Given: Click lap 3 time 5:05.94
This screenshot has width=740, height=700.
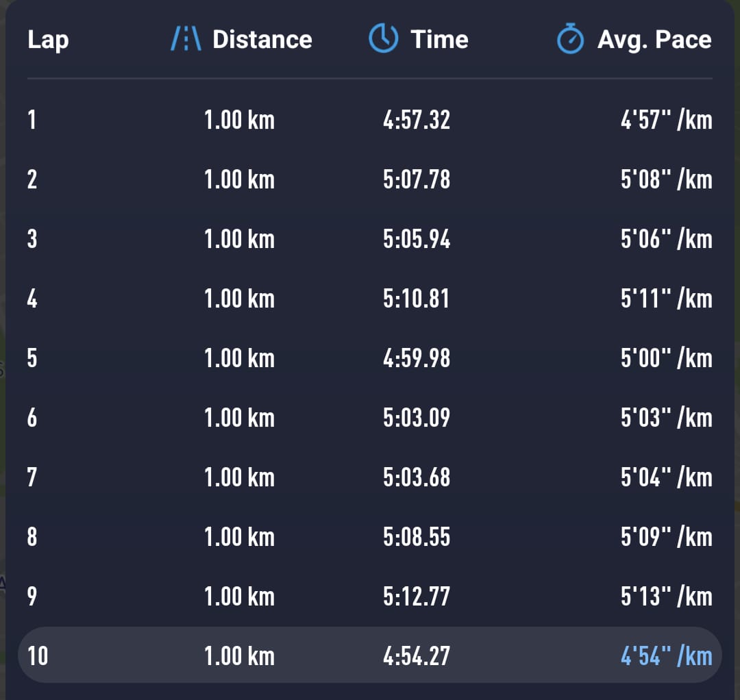Looking at the screenshot, I should pyautogui.click(x=417, y=240).
